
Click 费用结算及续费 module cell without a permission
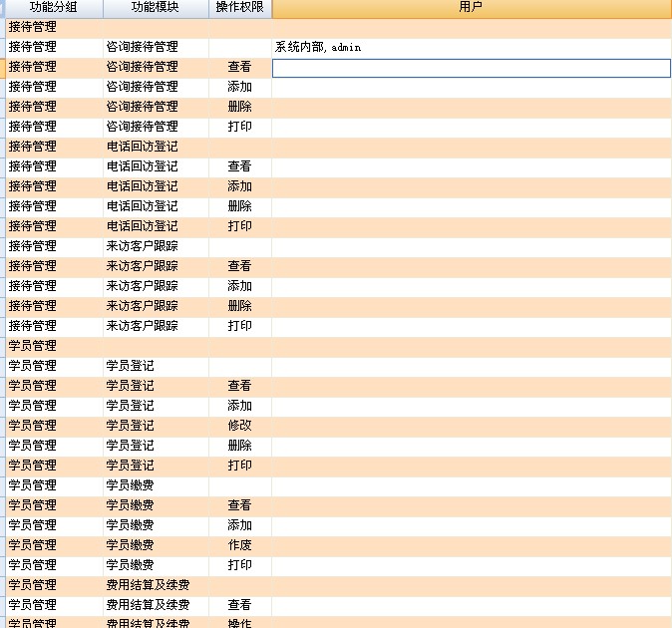click(x=156, y=585)
